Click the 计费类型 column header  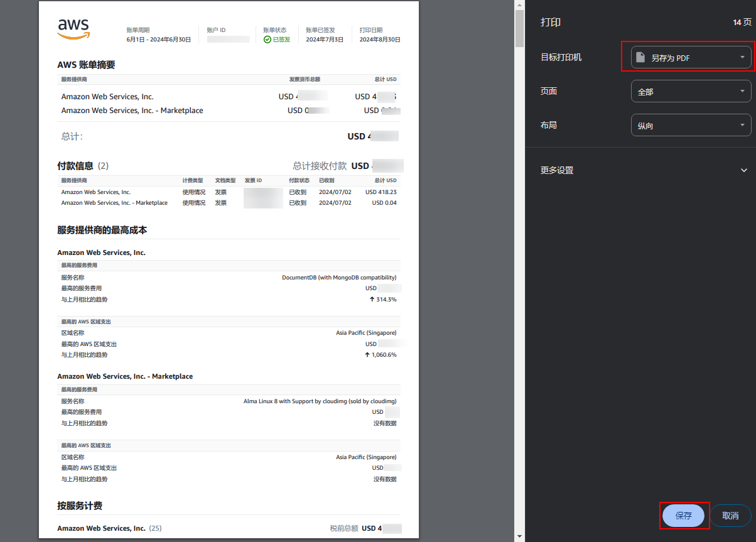pyautogui.click(x=193, y=181)
